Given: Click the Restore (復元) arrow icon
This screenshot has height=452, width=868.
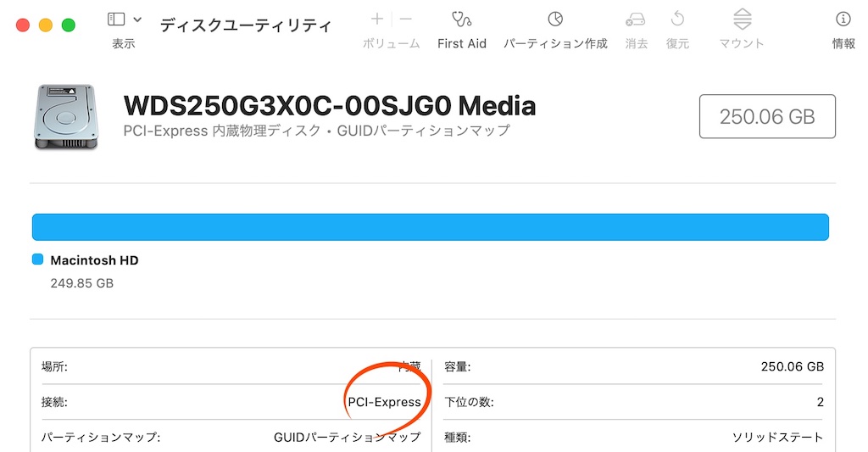Looking at the screenshot, I should pyautogui.click(x=677, y=20).
